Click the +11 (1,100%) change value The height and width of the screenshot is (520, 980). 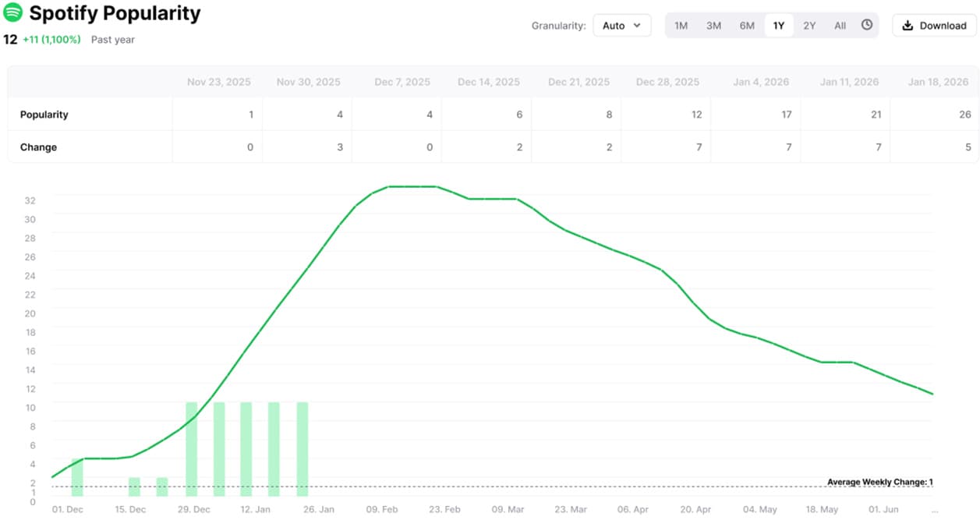(x=51, y=39)
